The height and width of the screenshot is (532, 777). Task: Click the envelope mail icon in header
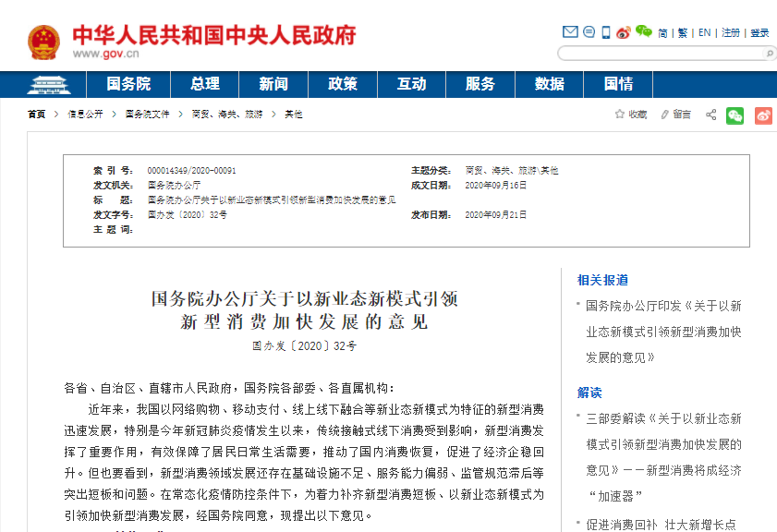click(x=570, y=32)
